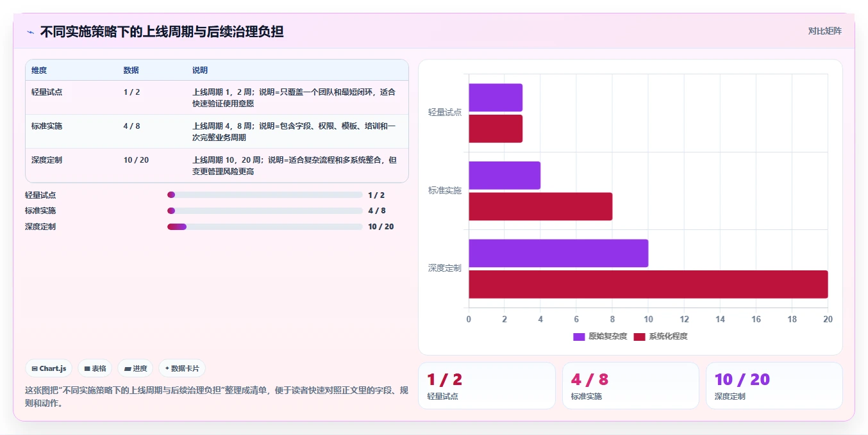Toggle the 原始复杂度 legend swatch

point(579,336)
